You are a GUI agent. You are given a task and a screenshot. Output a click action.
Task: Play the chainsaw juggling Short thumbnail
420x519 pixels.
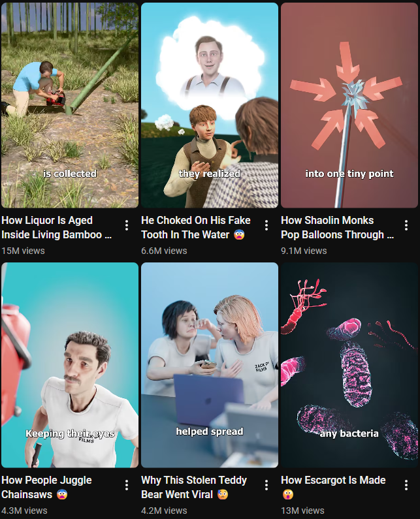point(70,365)
